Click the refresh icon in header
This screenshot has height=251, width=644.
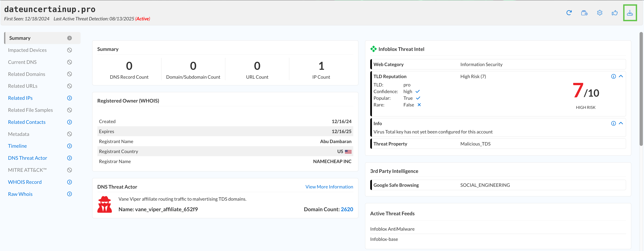[569, 13]
